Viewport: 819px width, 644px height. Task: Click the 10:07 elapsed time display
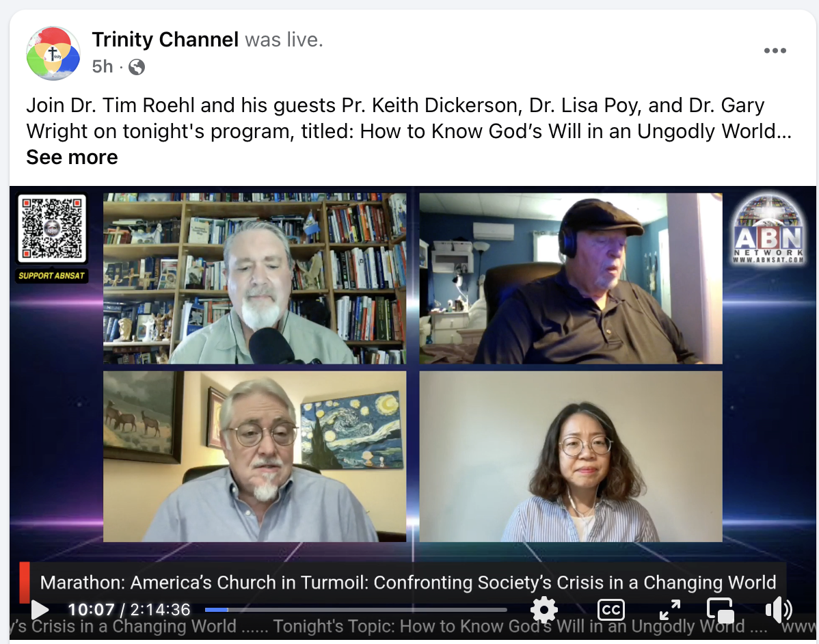pyautogui.click(x=91, y=610)
